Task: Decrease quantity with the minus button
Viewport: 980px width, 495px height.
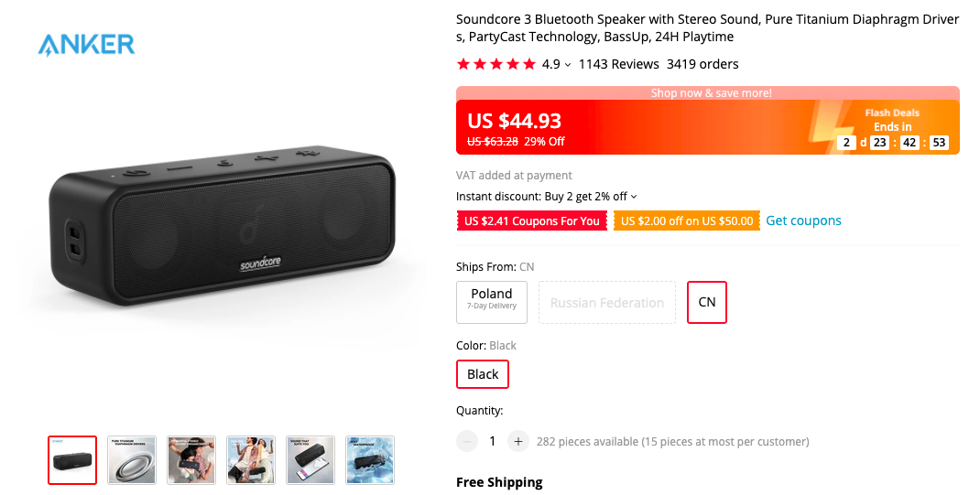Action: point(467,441)
